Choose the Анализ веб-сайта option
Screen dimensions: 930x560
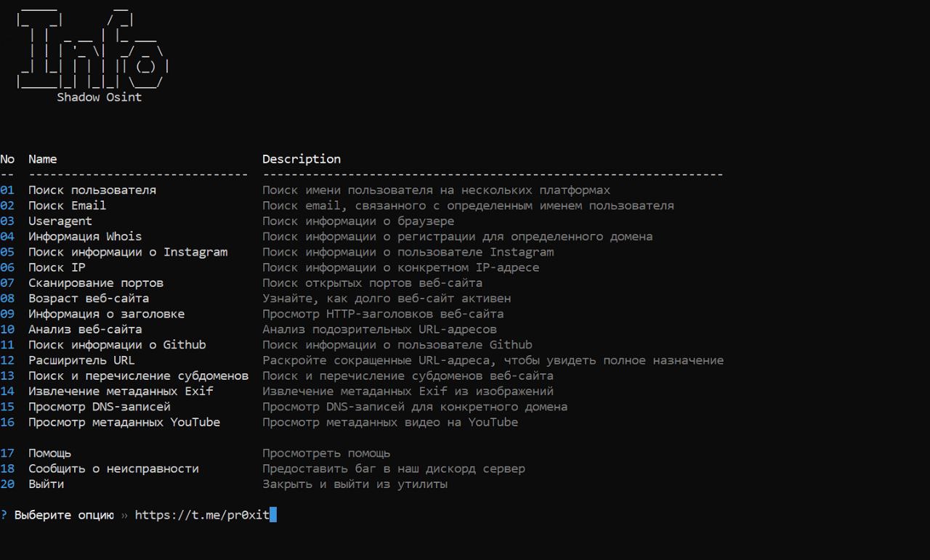[x=85, y=330]
